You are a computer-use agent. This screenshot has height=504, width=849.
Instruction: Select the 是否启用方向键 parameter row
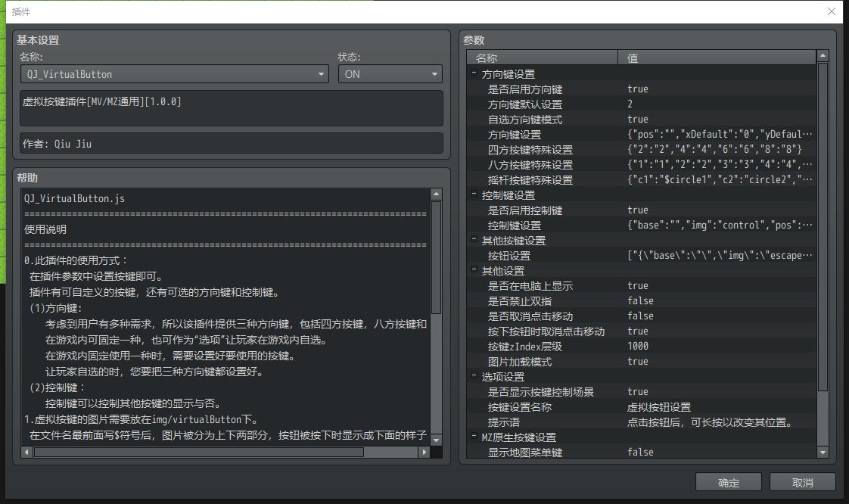point(642,89)
